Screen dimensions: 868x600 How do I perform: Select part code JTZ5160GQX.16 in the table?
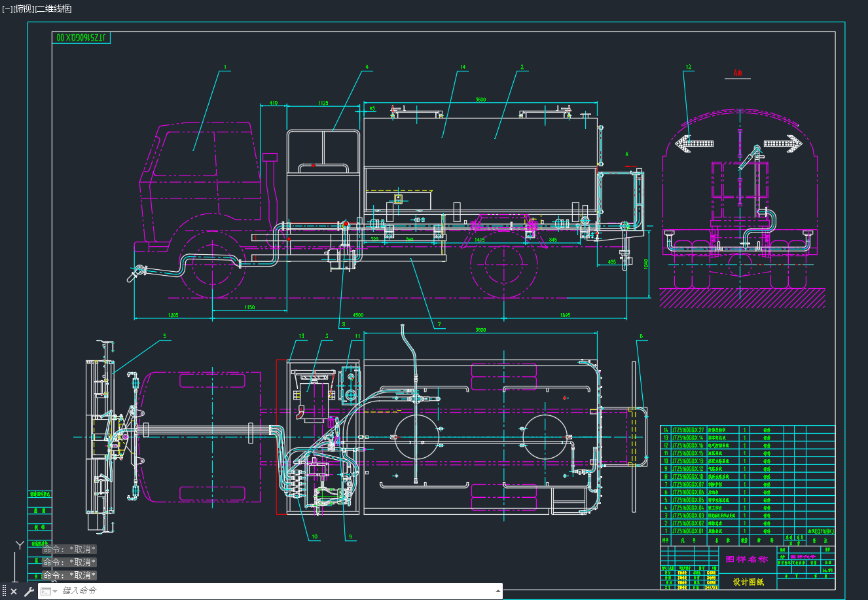tap(688, 445)
